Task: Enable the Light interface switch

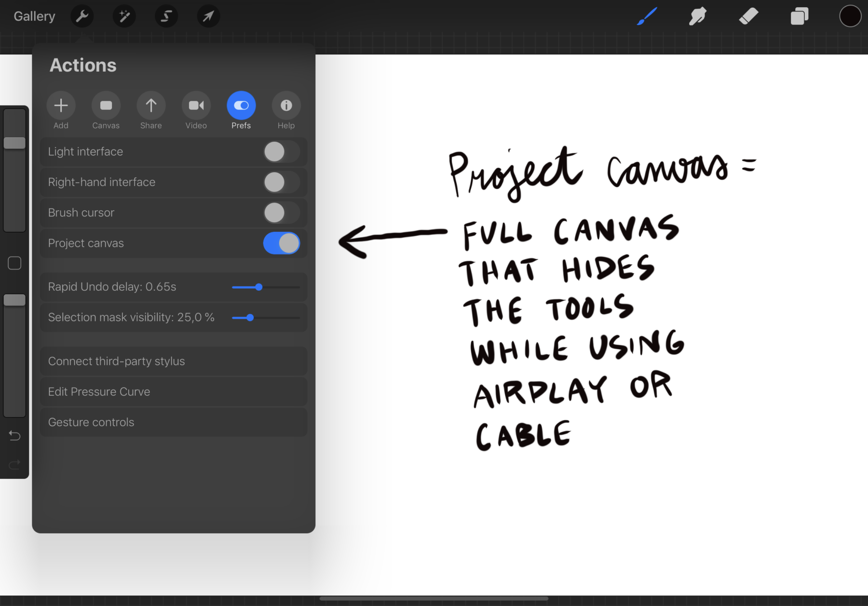Action: [282, 152]
